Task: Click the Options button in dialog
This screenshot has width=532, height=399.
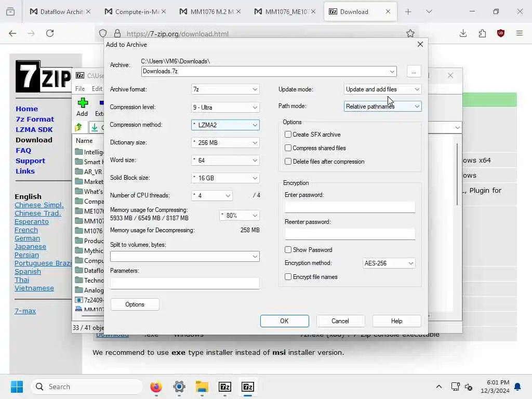Action: pos(135,304)
